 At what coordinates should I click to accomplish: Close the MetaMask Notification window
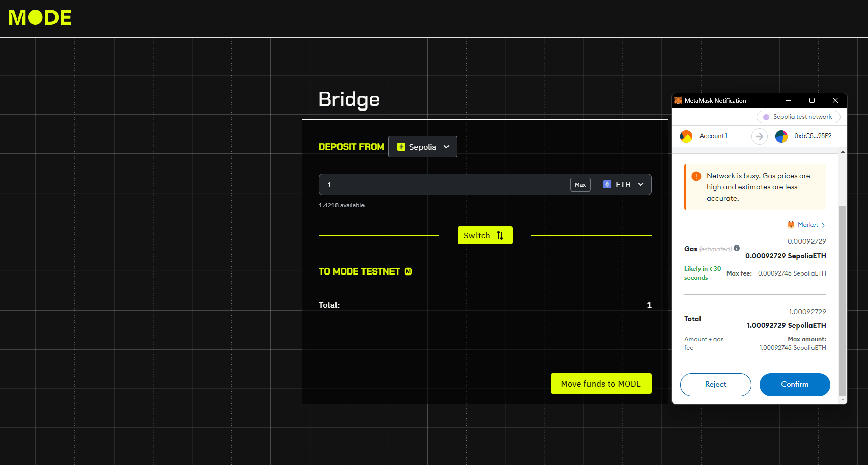click(835, 101)
